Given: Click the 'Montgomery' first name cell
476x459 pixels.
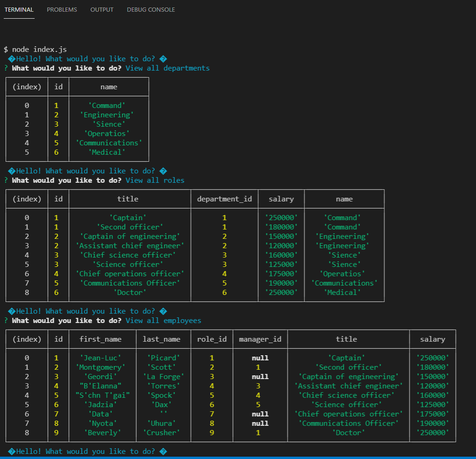Looking at the screenshot, I should tap(101, 367).
